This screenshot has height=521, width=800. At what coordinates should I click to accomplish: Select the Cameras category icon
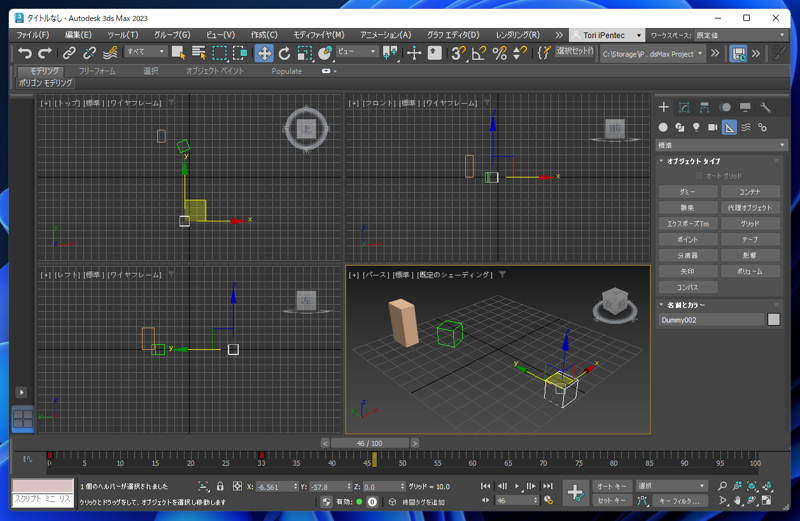pos(713,127)
